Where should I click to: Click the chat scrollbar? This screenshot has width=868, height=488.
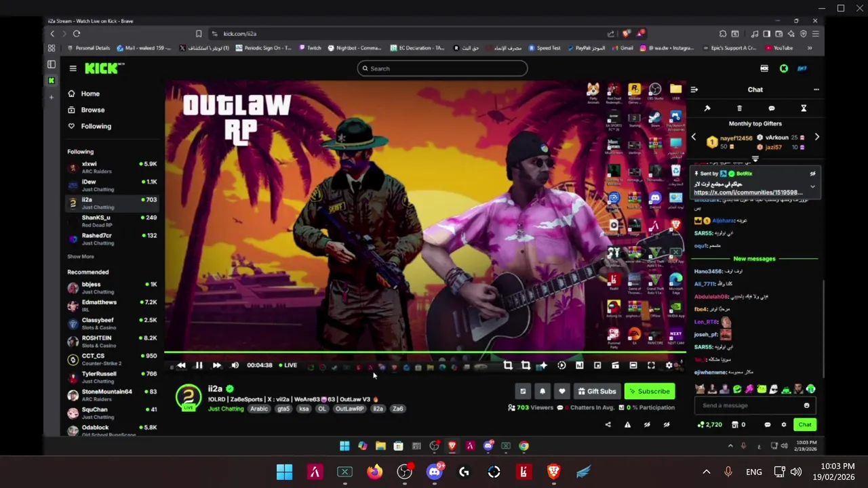point(823,329)
